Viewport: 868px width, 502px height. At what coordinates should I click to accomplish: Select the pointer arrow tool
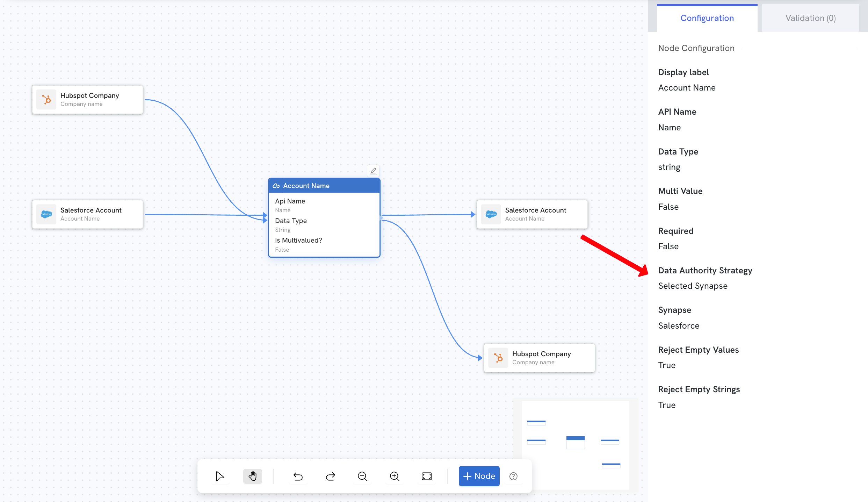(220, 476)
